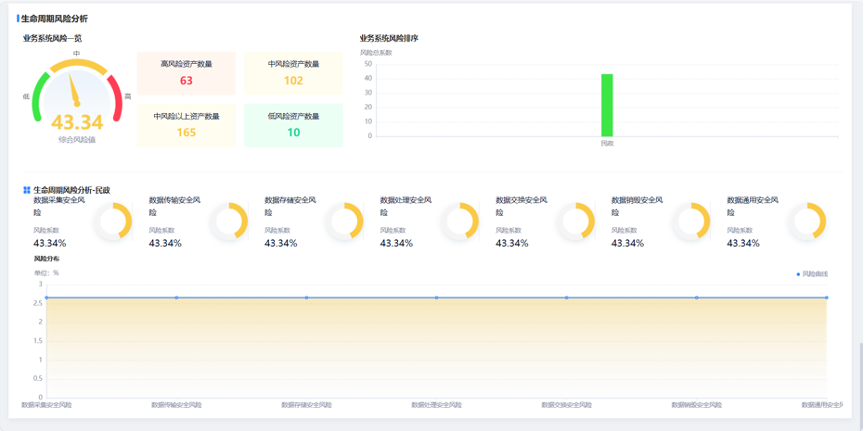Open the 中风险资产数量 card

click(293, 73)
